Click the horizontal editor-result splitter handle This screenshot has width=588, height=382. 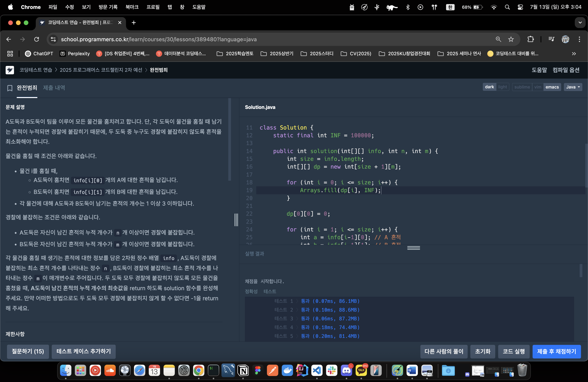[x=414, y=248]
